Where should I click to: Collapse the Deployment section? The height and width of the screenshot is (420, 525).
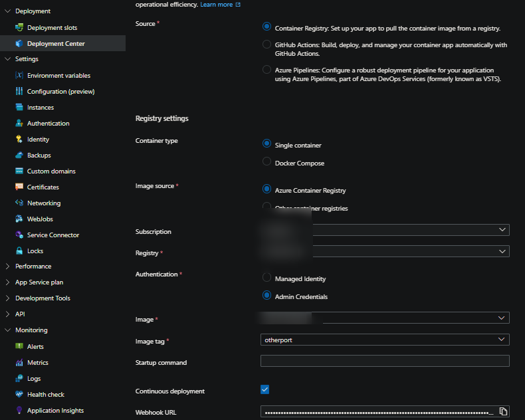[8, 11]
